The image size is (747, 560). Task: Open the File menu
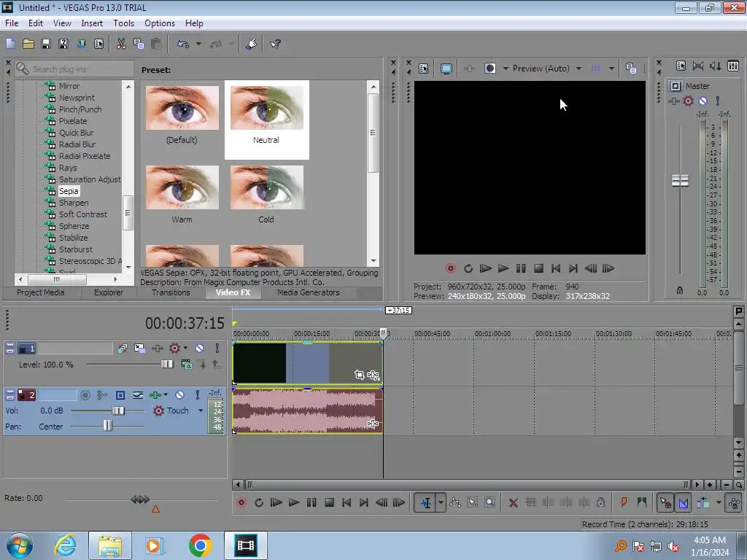pyautogui.click(x=12, y=23)
